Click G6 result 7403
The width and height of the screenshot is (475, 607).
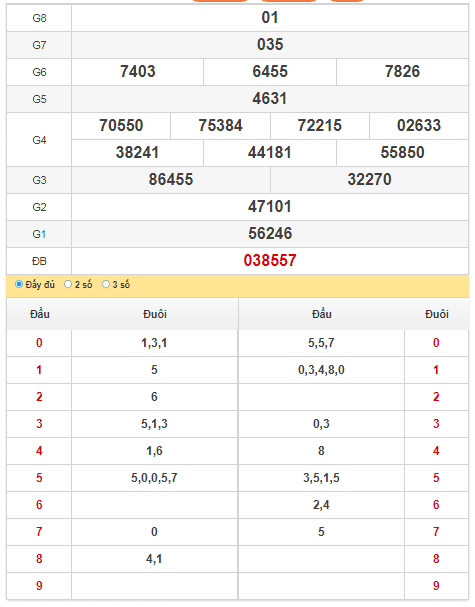point(137,71)
